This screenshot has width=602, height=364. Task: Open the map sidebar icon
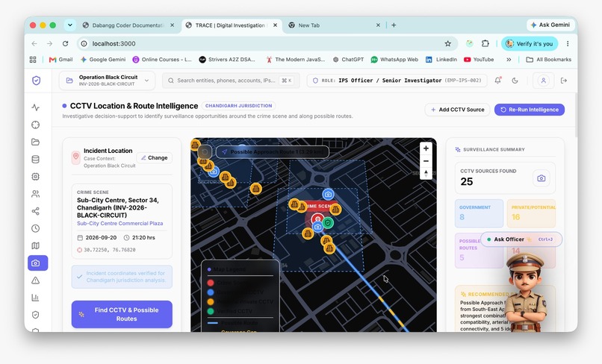[36, 245]
